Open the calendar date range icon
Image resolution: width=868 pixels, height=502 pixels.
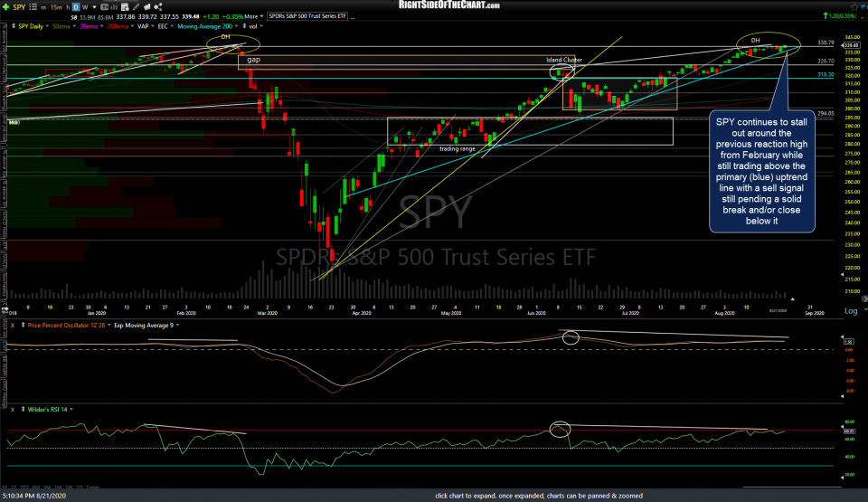click(x=125, y=7)
